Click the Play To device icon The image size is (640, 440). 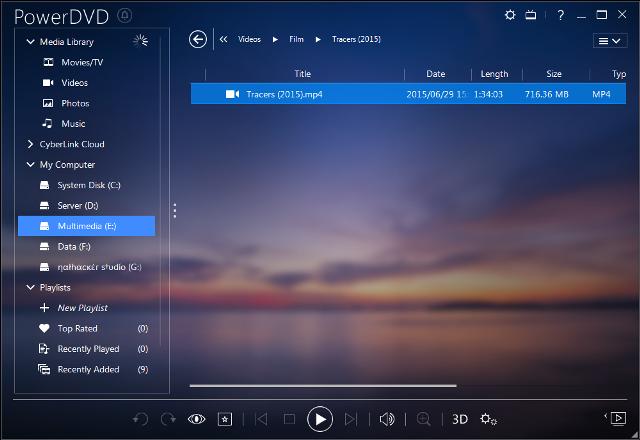[x=616, y=418]
